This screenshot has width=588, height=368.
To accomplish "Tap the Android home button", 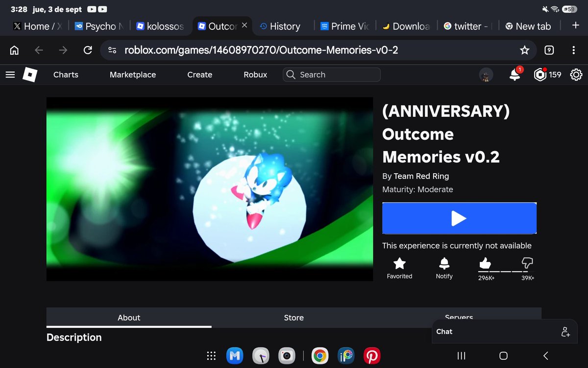I will click(503, 356).
